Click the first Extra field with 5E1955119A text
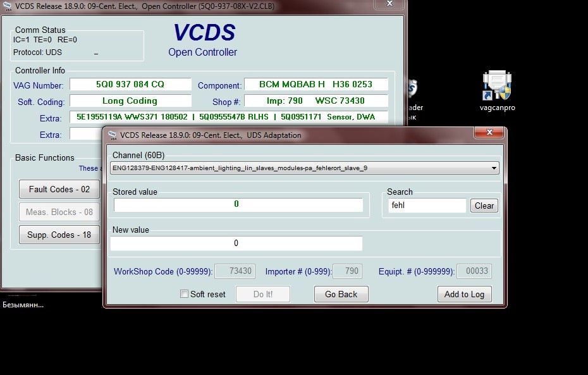588x375 pixels. tap(229, 117)
